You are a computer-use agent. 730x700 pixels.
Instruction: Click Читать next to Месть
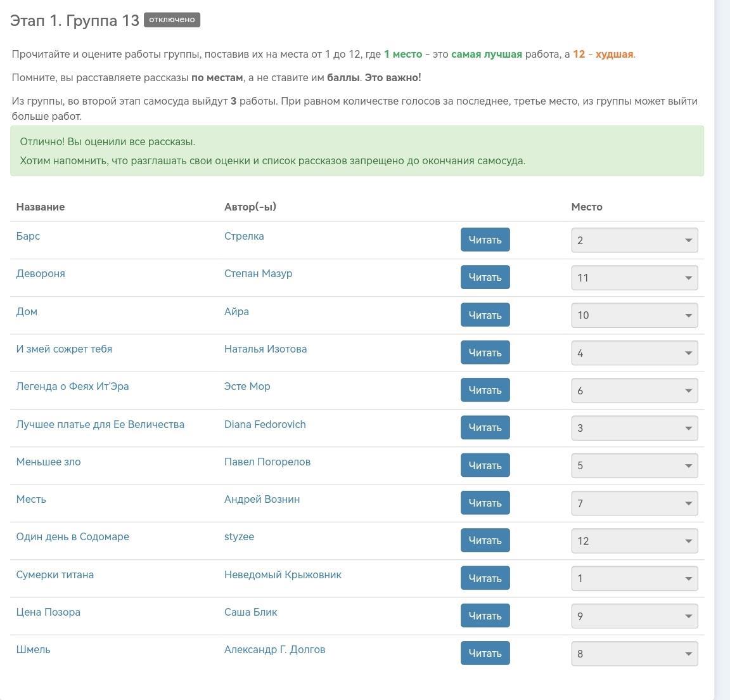485,503
